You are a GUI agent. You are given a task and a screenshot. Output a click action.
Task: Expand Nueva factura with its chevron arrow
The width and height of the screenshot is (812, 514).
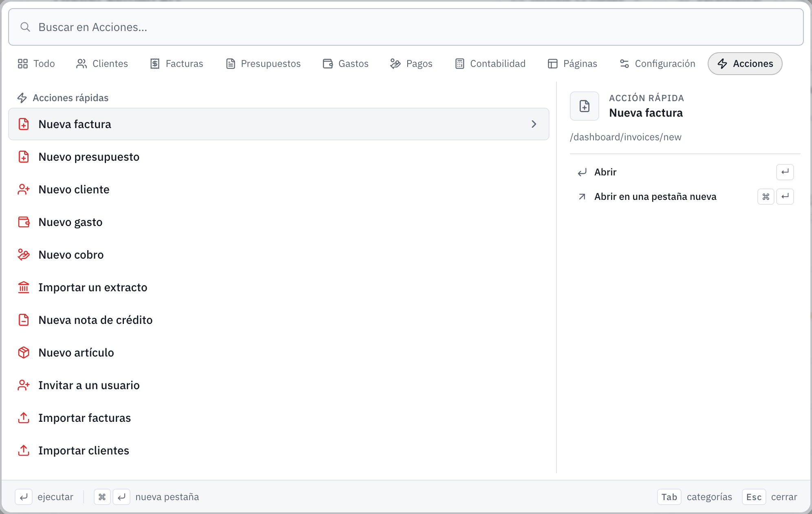click(534, 124)
